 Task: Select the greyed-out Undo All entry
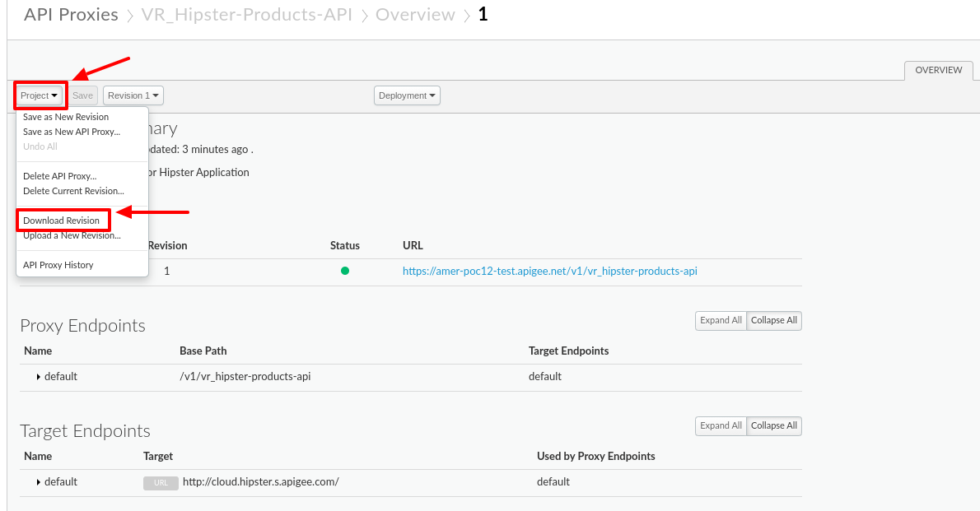point(40,146)
